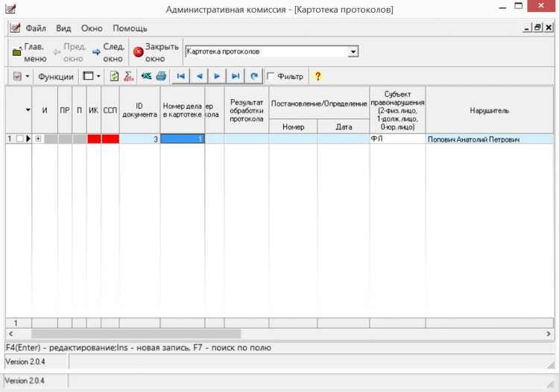This screenshot has height=392, width=559.
Task: Open the grid header corner dropdown arrow
Action: pos(28,110)
